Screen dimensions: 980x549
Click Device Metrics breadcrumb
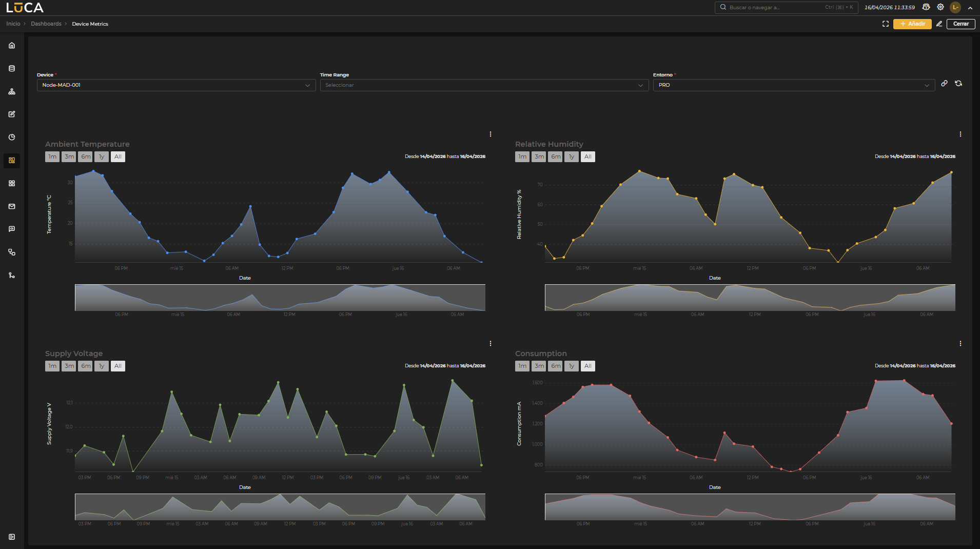coord(90,24)
